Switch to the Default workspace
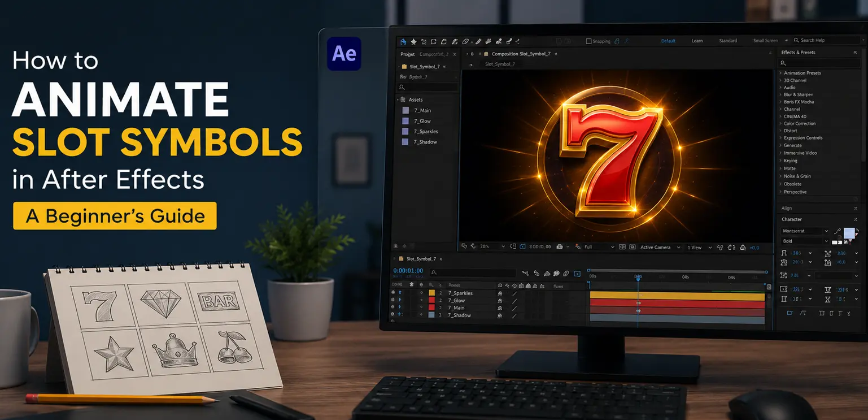Viewport: 868px width, 420px height. point(668,41)
